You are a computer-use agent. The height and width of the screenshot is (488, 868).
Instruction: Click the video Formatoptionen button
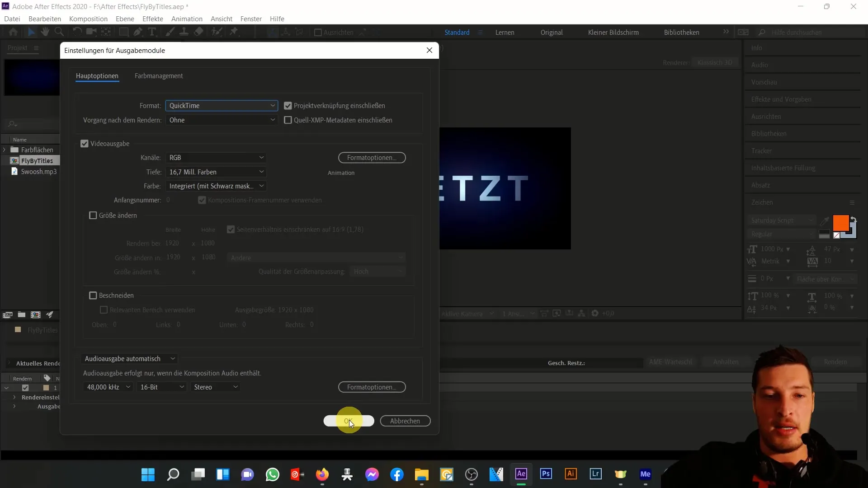coord(372,158)
